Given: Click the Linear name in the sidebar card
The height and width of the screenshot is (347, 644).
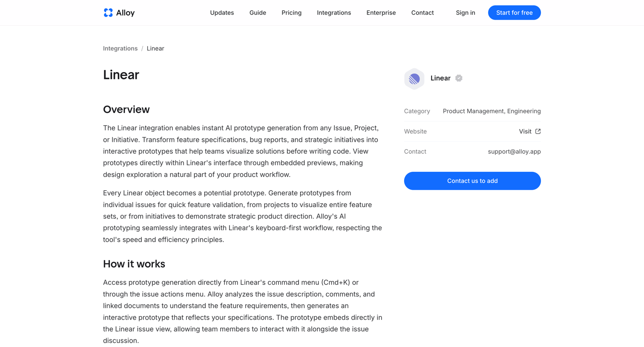Looking at the screenshot, I should tap(440, 78).
